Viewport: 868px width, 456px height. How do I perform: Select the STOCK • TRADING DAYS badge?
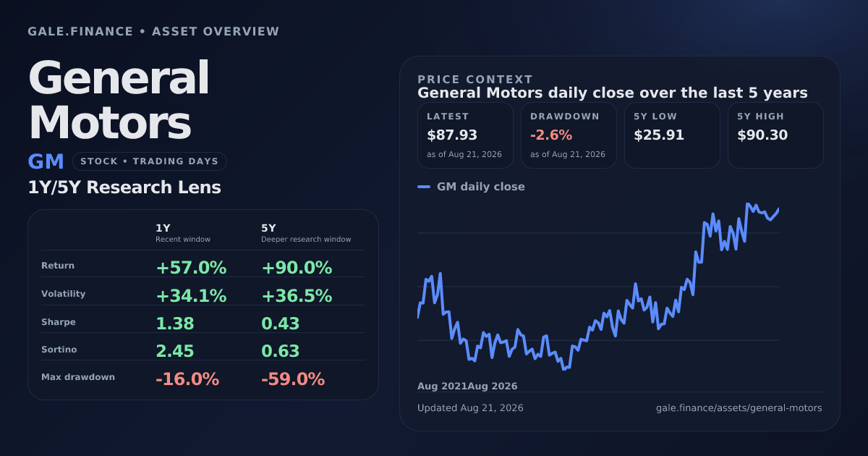pyautogui.click(x=150, y=161)
